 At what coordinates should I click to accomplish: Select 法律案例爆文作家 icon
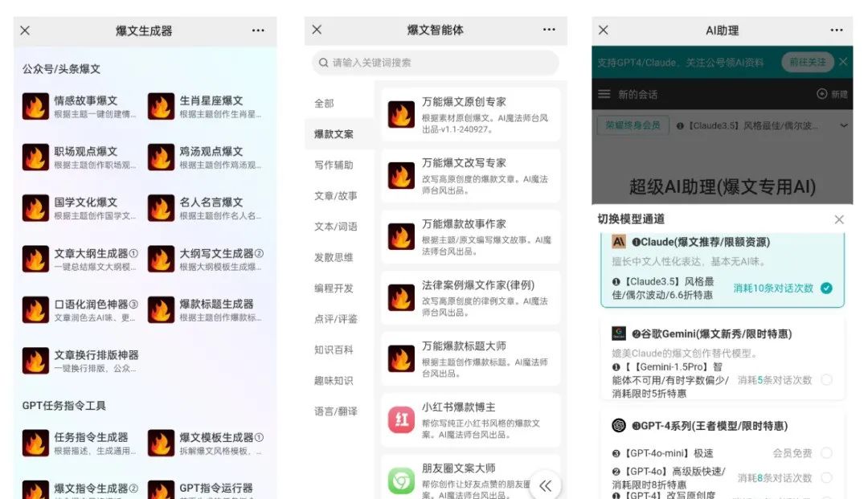pyautogui.click(x=401, y=297)
